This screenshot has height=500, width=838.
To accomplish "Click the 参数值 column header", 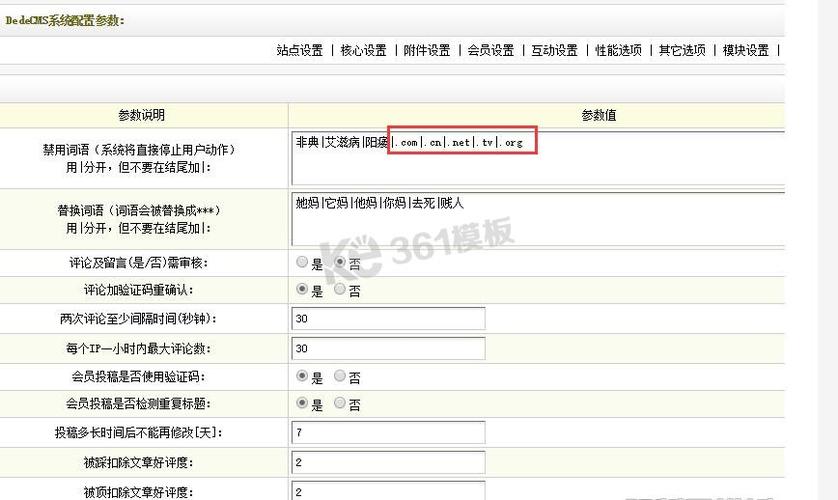I will point(599,115).
